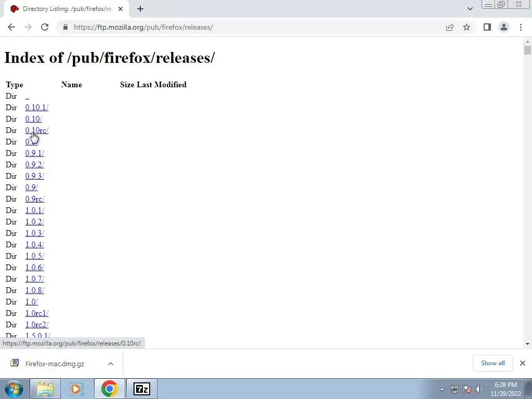The image size is (532, 399).
Task: Open the 1.0.4/ directory link
Action: click(35, 245)
